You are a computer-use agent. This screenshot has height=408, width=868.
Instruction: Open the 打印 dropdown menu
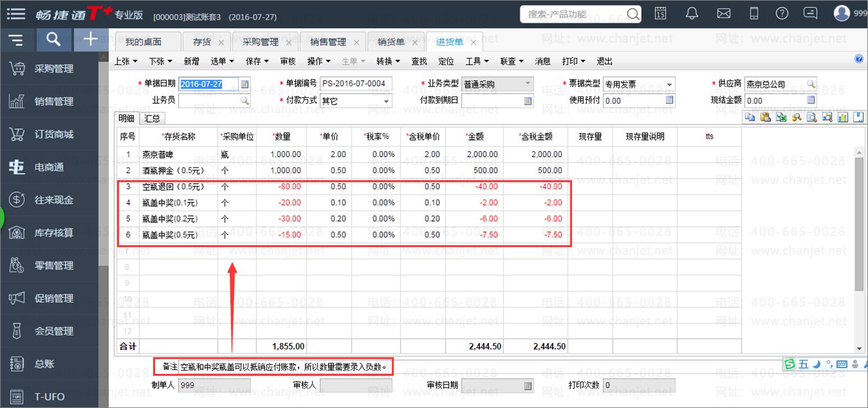[573, 61]
